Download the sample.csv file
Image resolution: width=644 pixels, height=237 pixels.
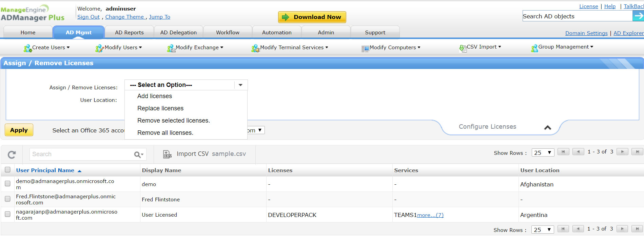pos(229,154)
